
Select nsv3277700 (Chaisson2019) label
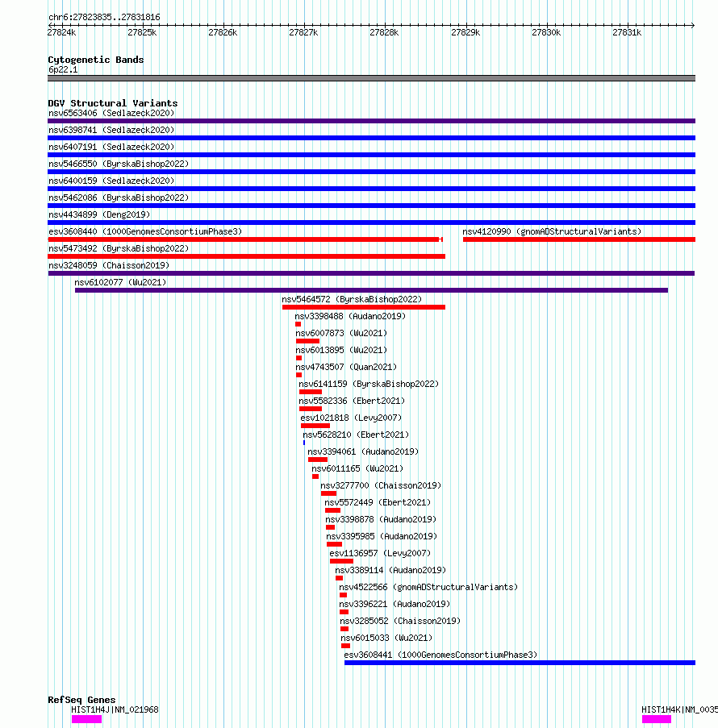pyautogui.click(x=381, y=486)
